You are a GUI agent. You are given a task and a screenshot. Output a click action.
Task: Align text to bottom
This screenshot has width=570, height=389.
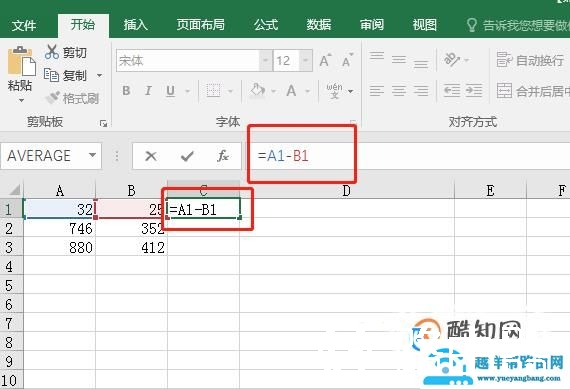click(x=421, y=64)
